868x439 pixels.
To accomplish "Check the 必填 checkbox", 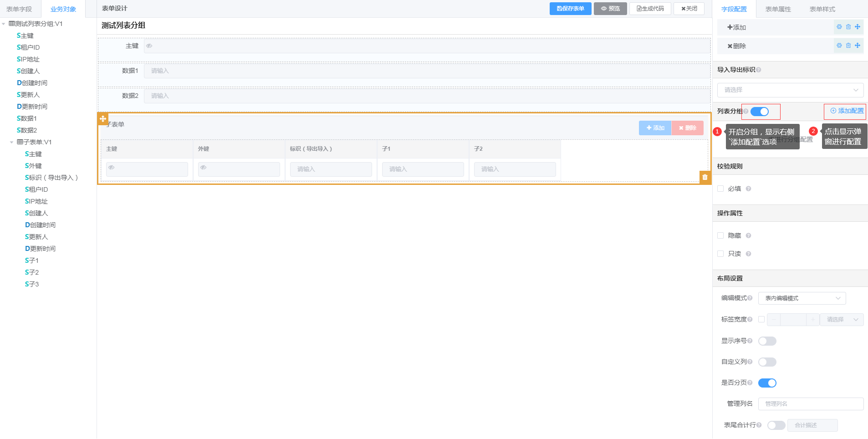I will (x=720, y=189).
